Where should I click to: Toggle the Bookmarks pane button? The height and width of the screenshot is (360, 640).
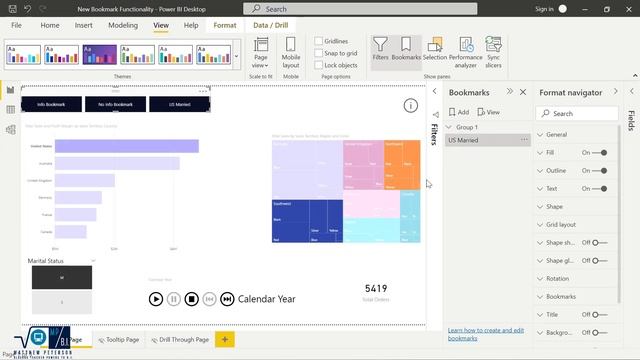pos(406,49)
